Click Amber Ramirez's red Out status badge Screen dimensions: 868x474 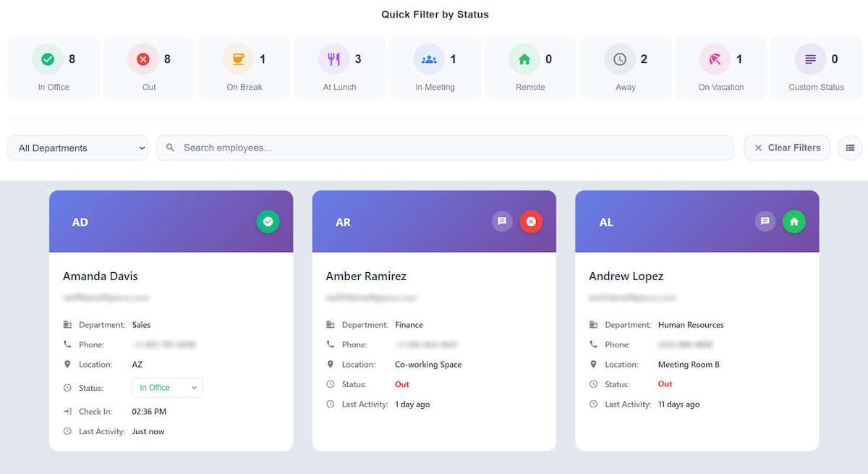(531, 221)
